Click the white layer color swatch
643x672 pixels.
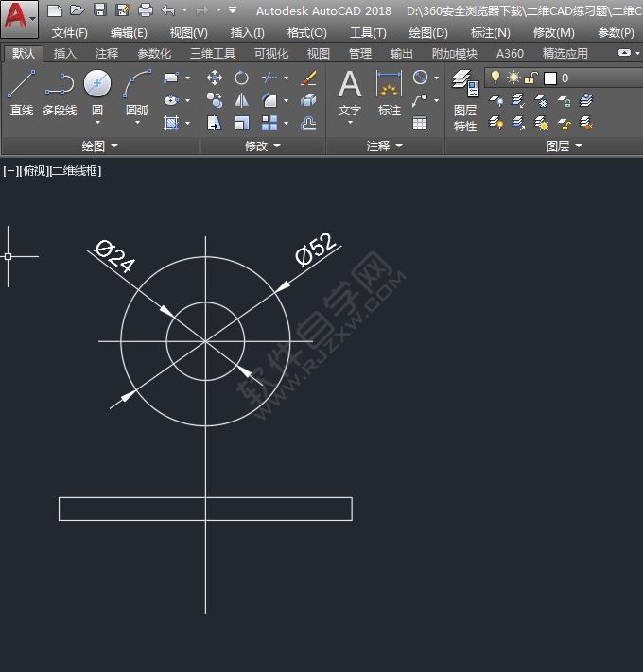point(550,78)
